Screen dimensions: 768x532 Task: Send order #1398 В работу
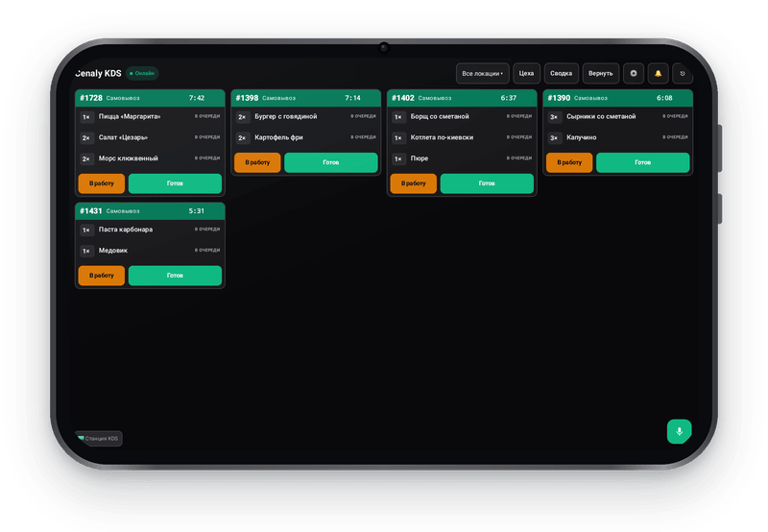257,162
